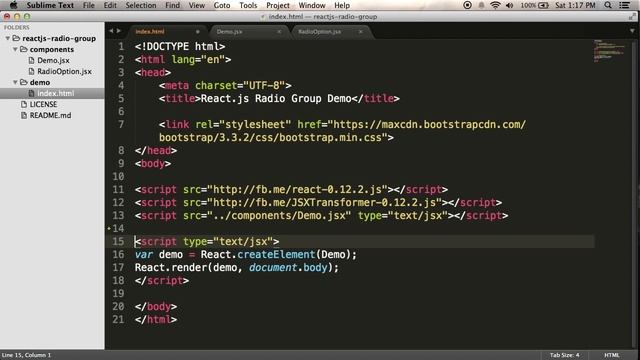Screen dimensions: 640x360
Task: Open the File menu
Action: click(89, 5)
